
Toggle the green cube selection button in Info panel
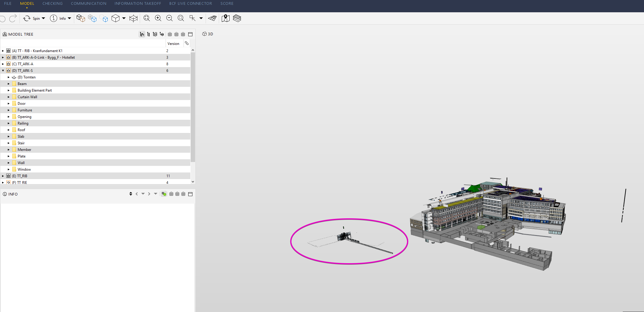coord(164,194)
